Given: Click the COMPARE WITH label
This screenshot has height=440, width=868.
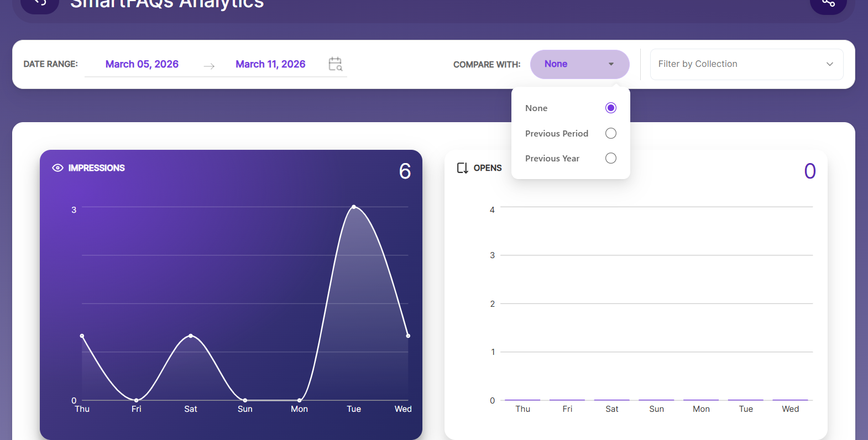Looking at the screenshot, I should 487,65.
